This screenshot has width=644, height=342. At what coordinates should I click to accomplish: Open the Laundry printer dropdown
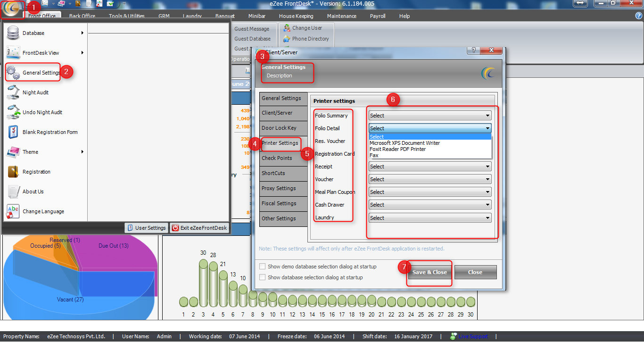pos(430,218)
